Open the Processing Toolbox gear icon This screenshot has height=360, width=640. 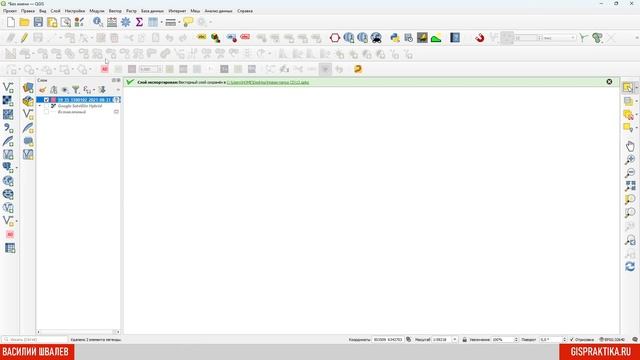click(x=126, y=22)
